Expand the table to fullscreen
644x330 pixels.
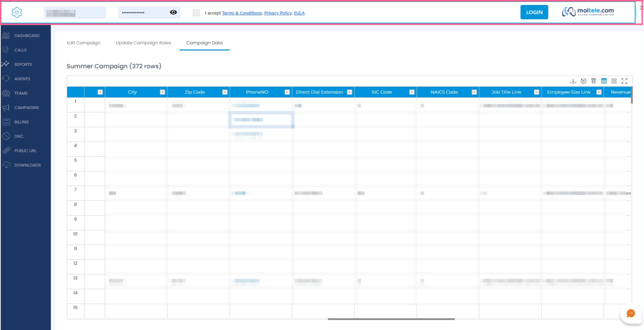pyautogui.click(x=624, y=81)
